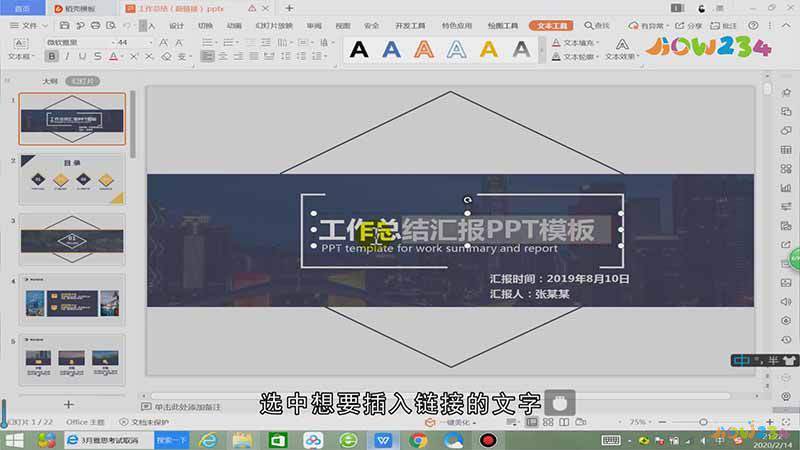This screenshot has height=450, width=800.
Task: Switch to normal view icon in status bar
Action: [x=532, y=422]
